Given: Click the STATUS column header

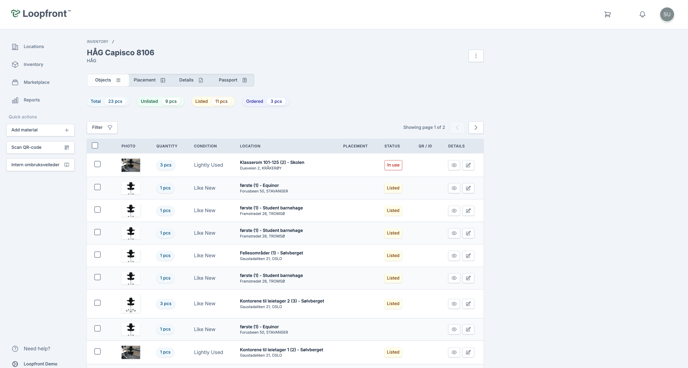Looking at the screenshot, I should click(392, 146).
